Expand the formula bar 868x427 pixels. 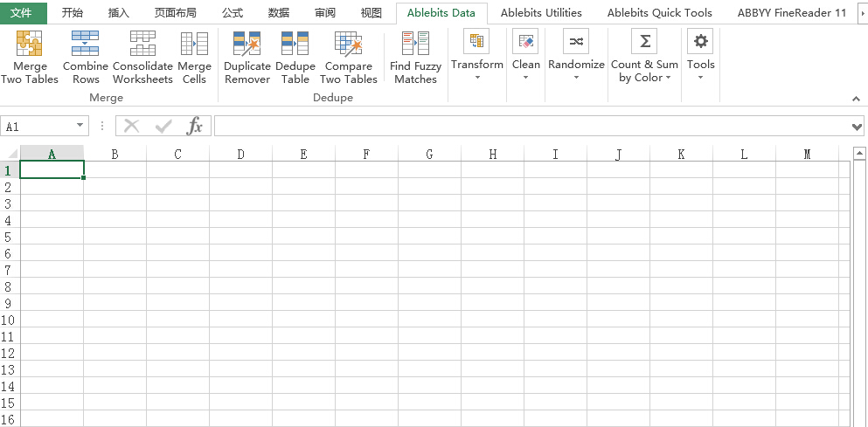(x=857, y=127)
